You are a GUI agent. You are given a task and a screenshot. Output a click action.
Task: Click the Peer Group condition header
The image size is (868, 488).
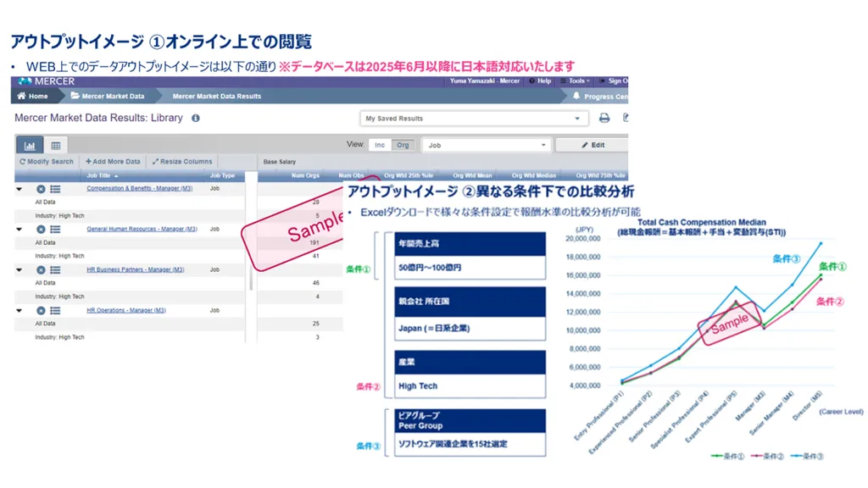coord(470,420)
